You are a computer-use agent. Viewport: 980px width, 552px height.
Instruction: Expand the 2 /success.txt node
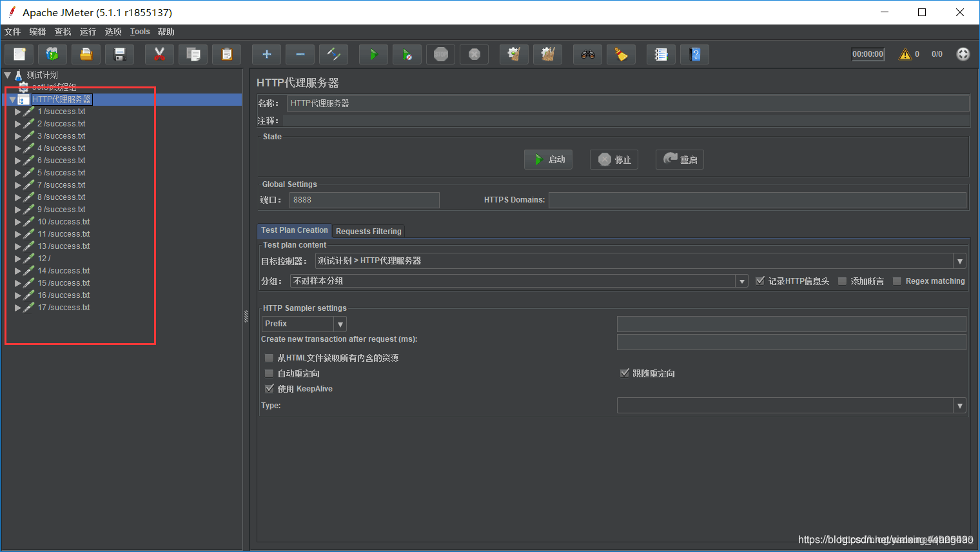pos(18,124)
